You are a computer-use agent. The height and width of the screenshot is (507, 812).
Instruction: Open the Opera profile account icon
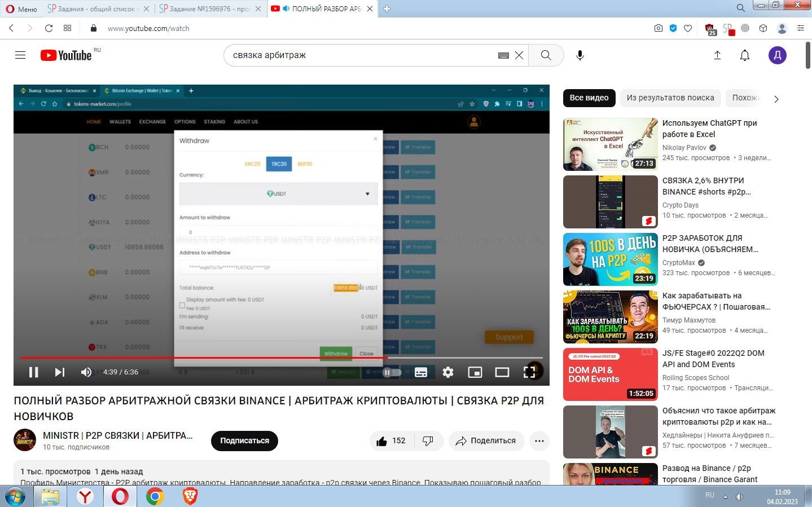coord(782,28)
